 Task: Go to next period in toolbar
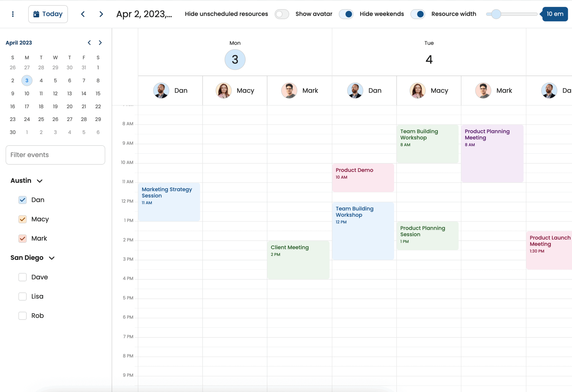coord(101,14)
